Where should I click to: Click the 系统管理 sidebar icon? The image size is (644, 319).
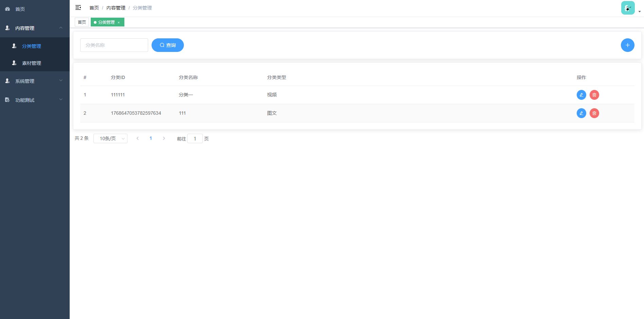[7, 81]
